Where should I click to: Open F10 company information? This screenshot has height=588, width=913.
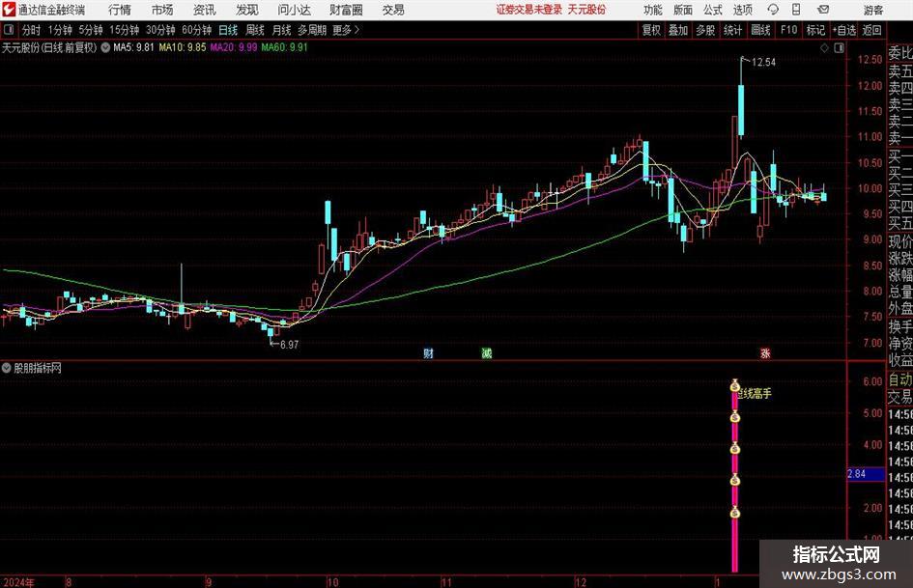[788, 30]
